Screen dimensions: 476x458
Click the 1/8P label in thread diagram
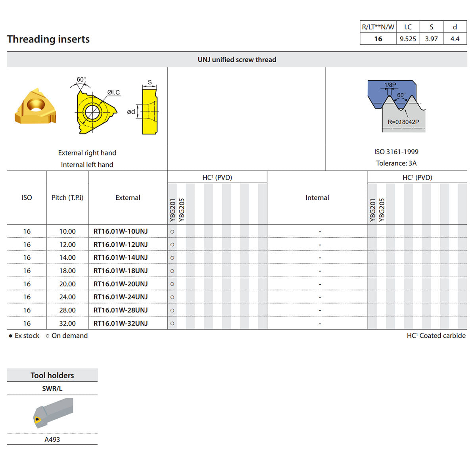click(390, 85)
